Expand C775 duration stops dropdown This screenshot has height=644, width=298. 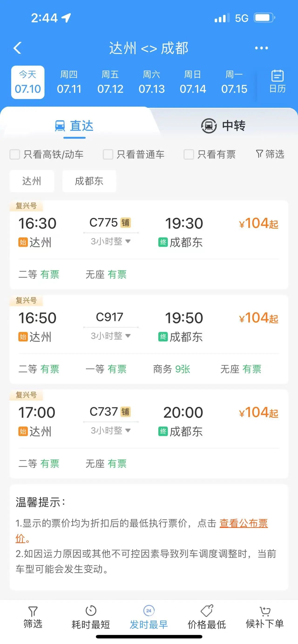pos(128,241)
